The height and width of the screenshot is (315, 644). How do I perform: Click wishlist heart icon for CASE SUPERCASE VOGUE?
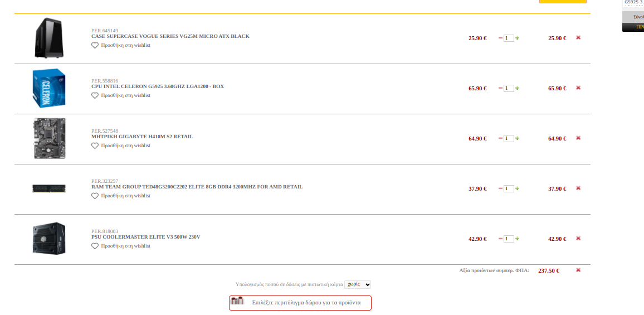(95, 45)
